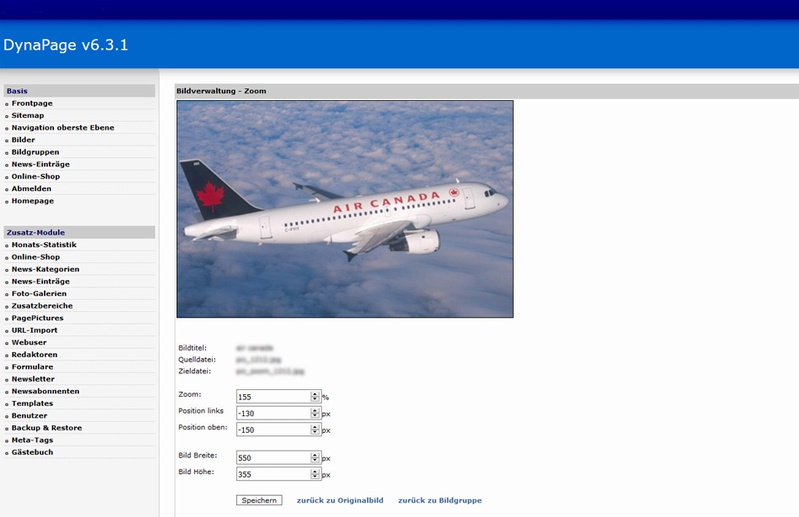Screen dimensions: 799x517
Task: Open the Monats-Statistik module
Action: 44,245
